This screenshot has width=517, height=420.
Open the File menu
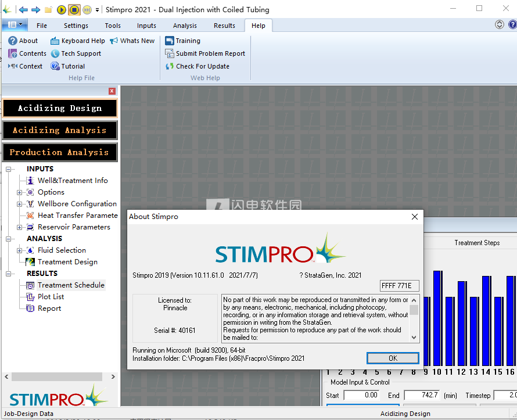(42, 26)
